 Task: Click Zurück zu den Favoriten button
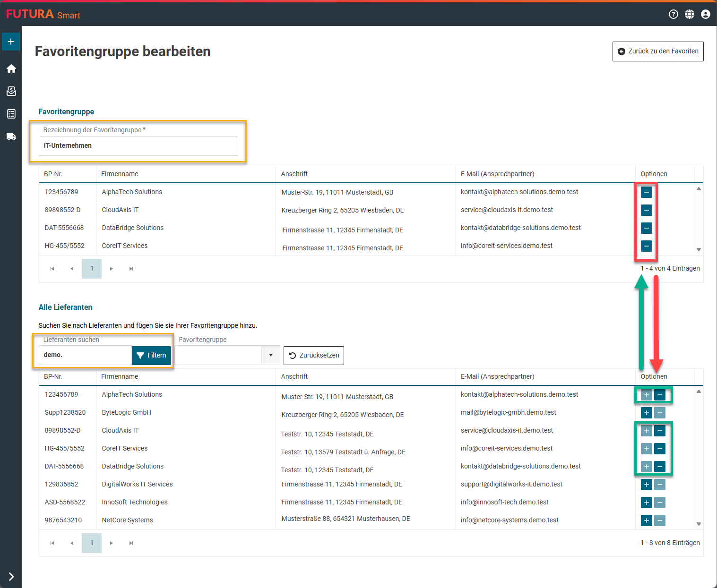pyautogui.click(x=658, y=51)
